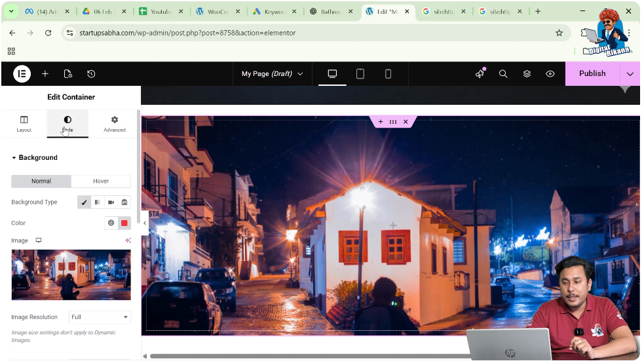Delete container with the X handle

(406, 122)
